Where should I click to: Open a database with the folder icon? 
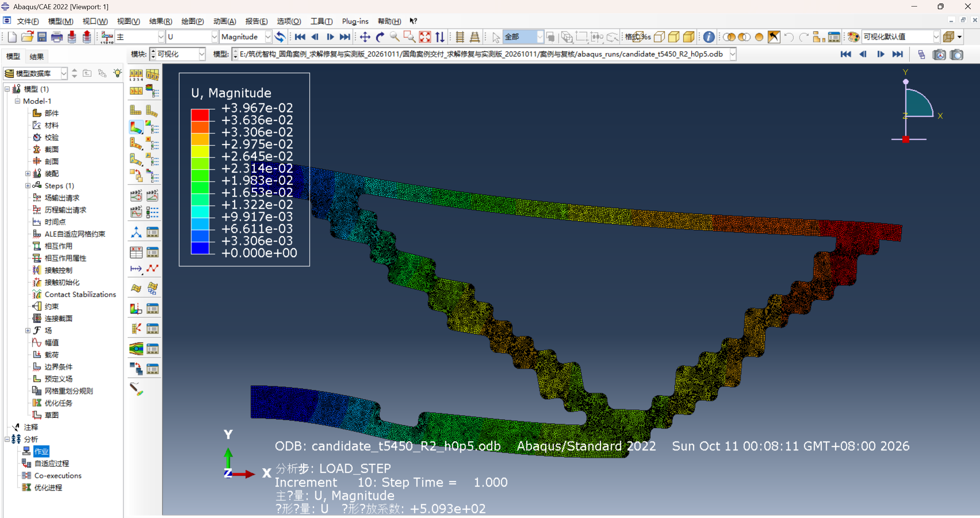27,37
